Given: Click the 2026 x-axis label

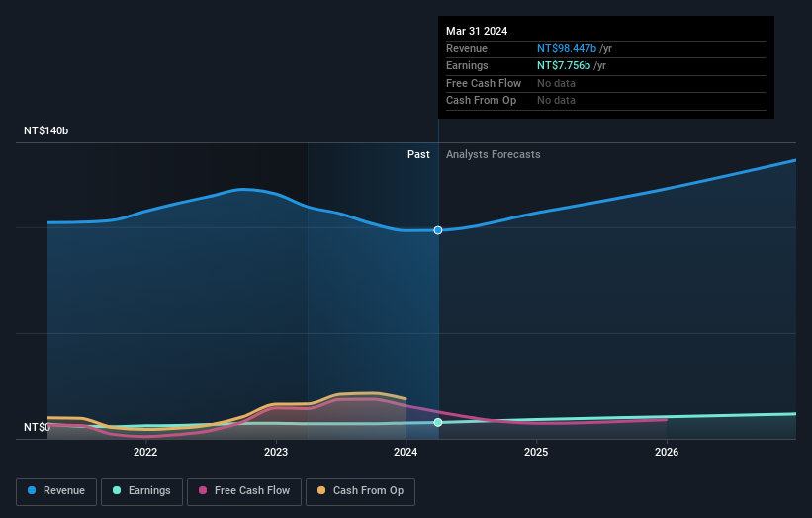Looking at the screenshot, I should point(667,453).
